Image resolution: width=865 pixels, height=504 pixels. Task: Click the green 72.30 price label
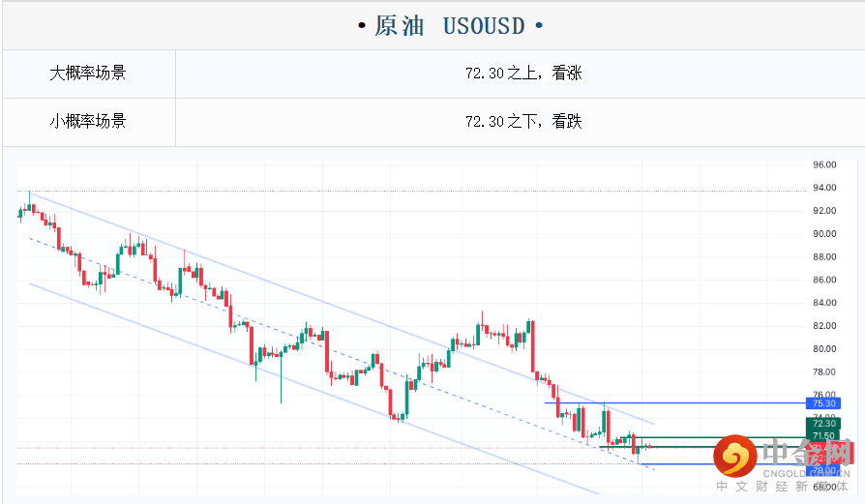823,423
